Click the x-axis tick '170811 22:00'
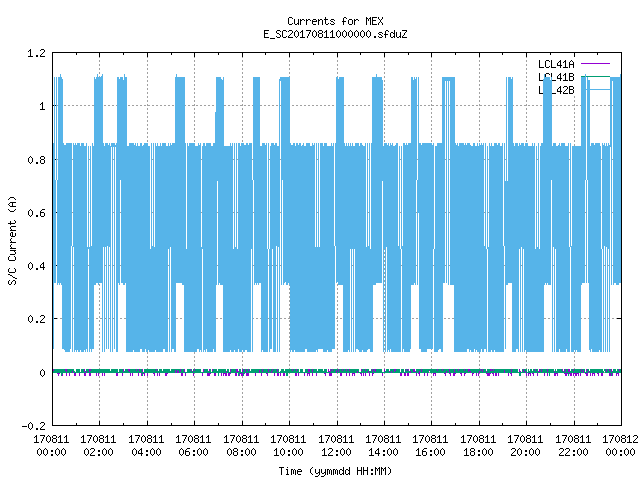The image size is (640, 480). [573, 446]
